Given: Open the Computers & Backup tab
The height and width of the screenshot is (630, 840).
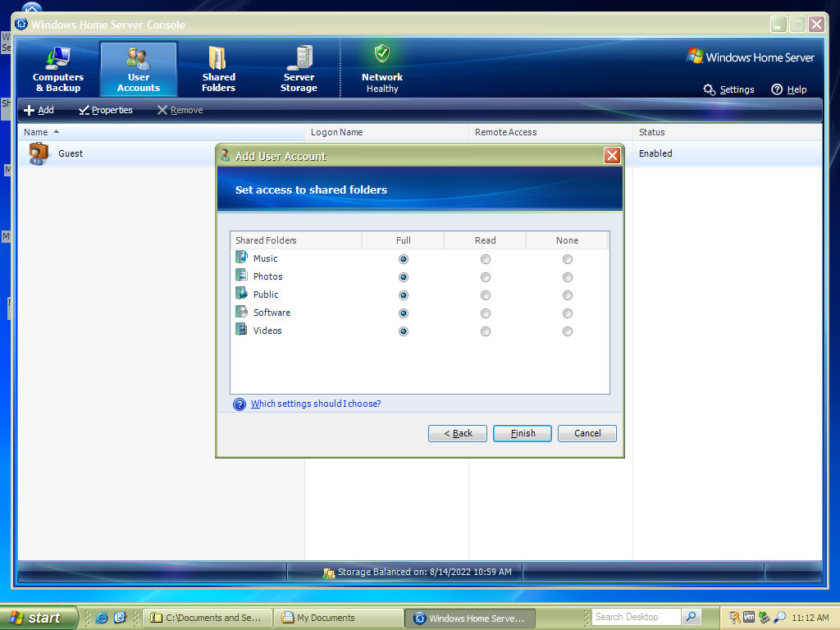Looking at the screenshot, I should pyautogui.click(x=57, y=69).
